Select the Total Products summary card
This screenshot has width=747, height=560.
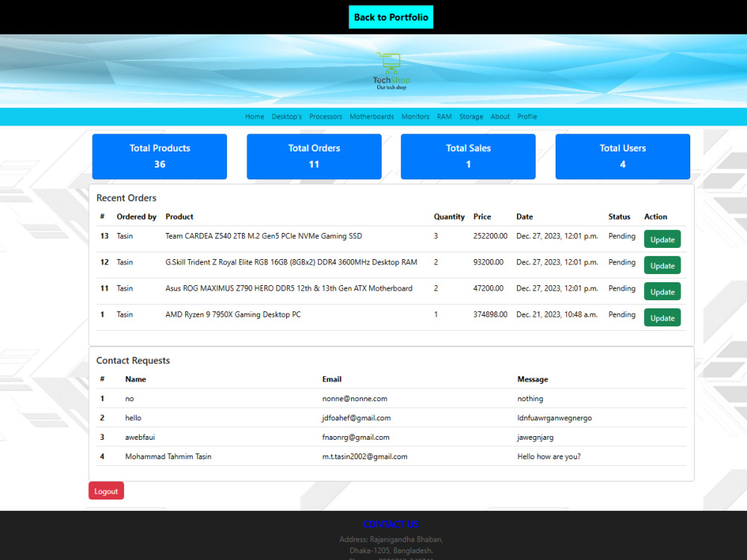tap(159, 156)
